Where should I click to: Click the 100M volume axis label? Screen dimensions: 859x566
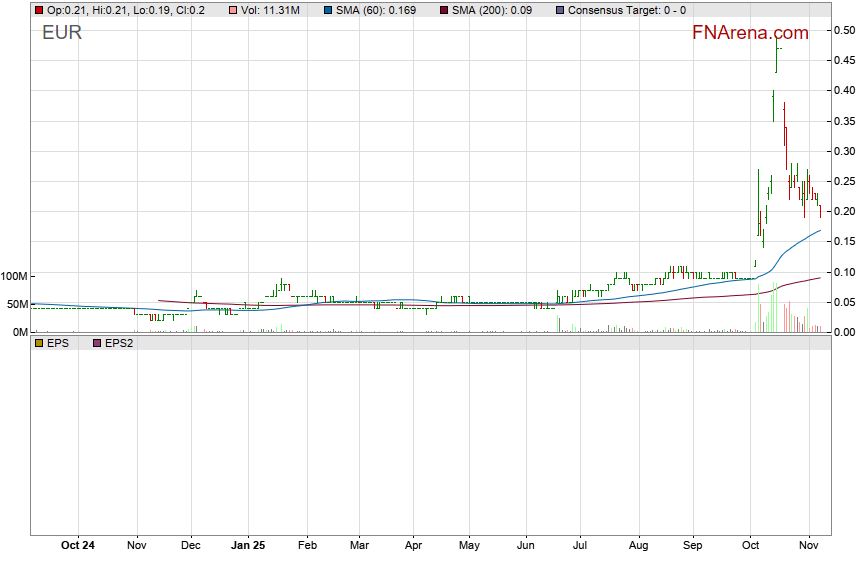click(x=14, y=276)
